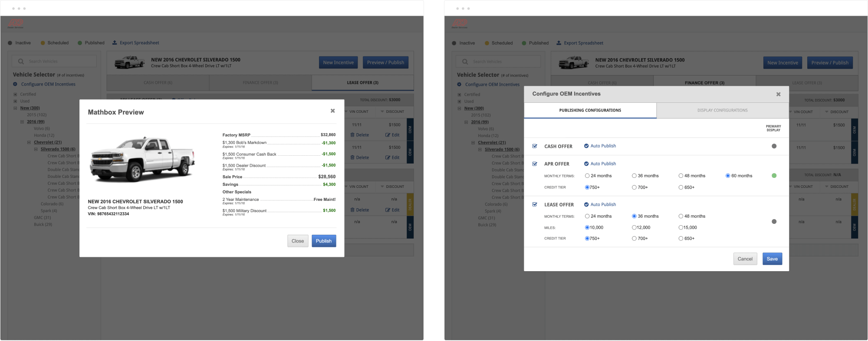Uncheck the LEASE OFFER checkbox
868x341 pixels.
[535, 204]
